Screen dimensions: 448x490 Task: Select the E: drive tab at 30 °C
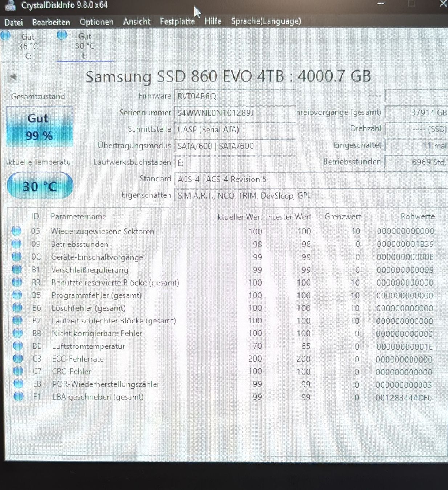[x=85, y=46]
